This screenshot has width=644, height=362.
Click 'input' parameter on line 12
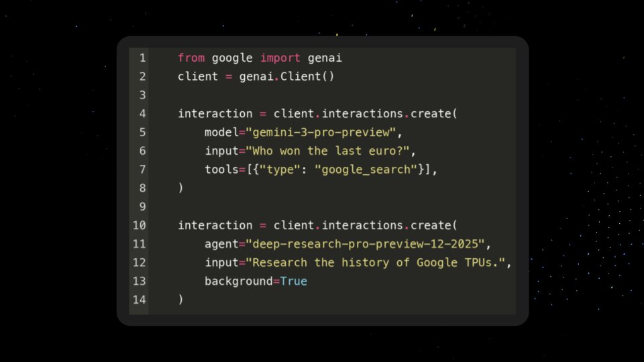pyautogui.click(x=222, y=263)
